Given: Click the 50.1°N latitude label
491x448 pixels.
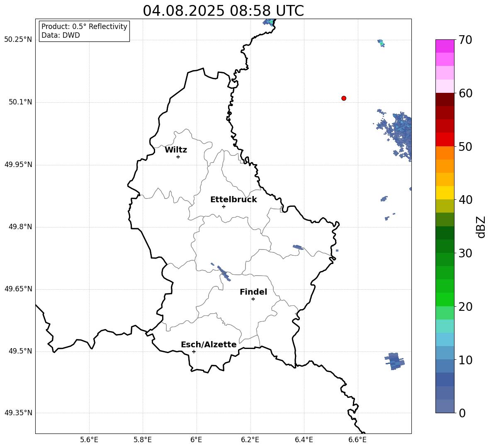Looking at the screenshot, I should pos(20,102).
